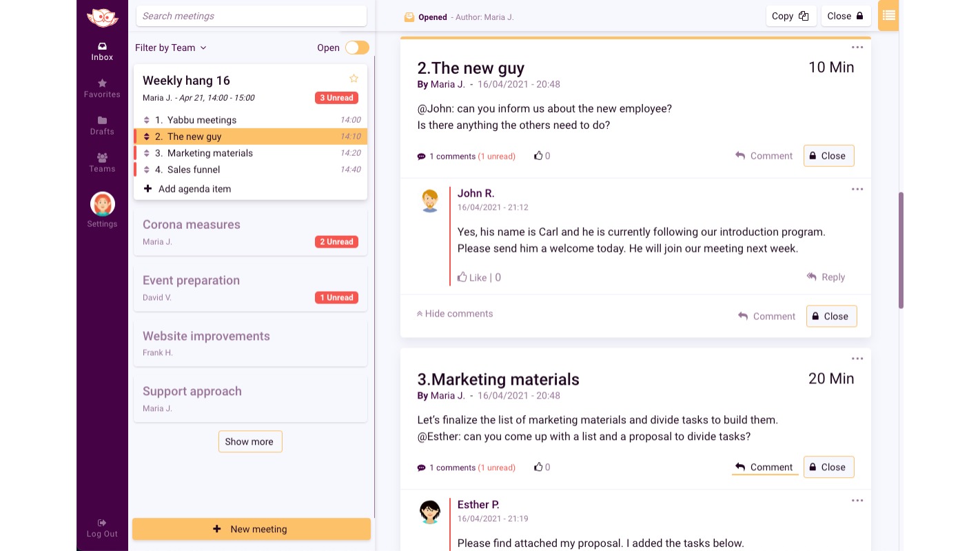This screenshot has height=551, width=980.
Task: Star the Weekly hang 16 meeting
Action: click(354, 79)
